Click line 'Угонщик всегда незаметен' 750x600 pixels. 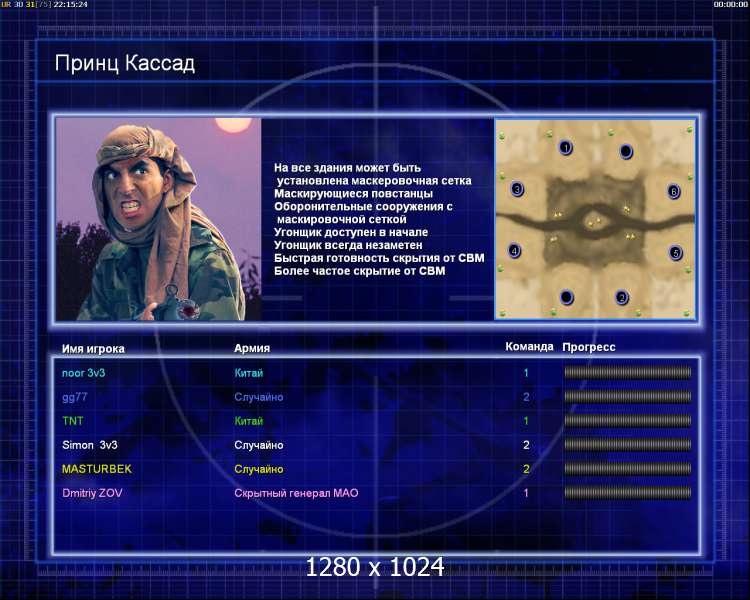tap(348, 245)
